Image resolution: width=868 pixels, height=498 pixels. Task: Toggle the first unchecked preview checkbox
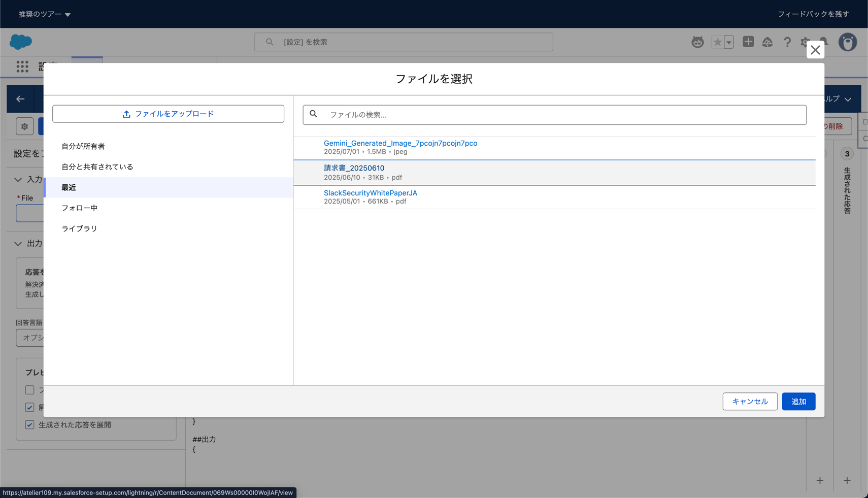pyautogui.click(x=30, y=390)
